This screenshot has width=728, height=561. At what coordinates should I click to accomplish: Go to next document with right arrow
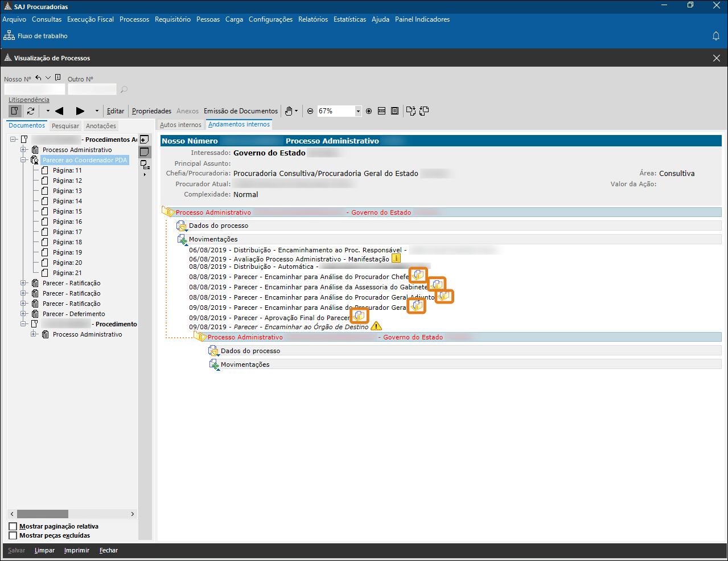click(x=80, y=111)
